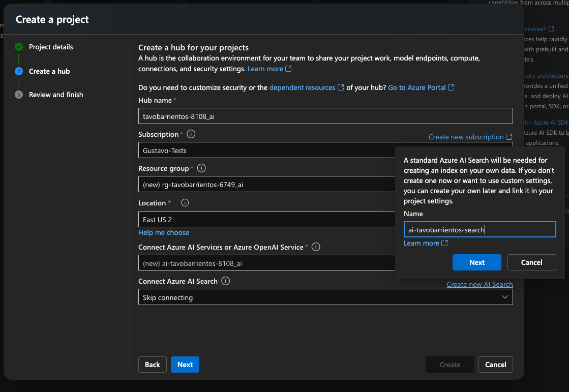Click the Create a project dialog title
Viewport: 569px width, 392px height.
tap(52, 20)
